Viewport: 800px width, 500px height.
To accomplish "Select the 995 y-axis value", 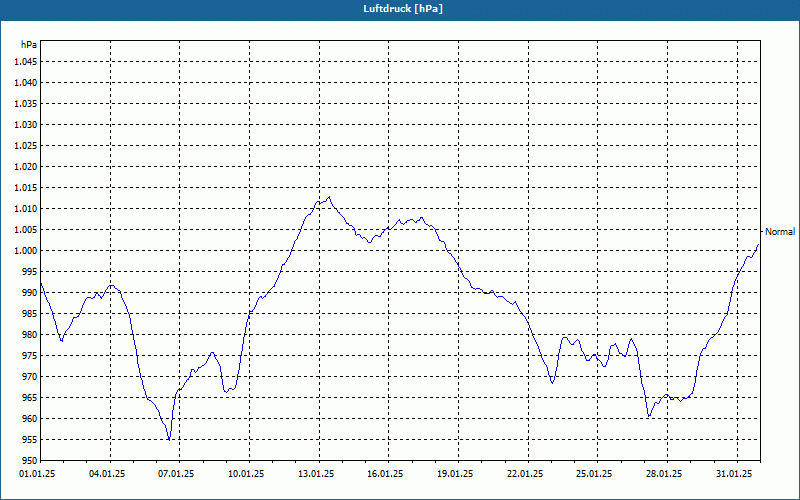I will pos(30,271).
